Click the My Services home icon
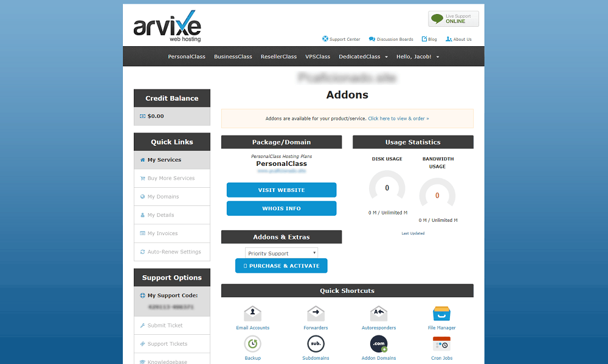The image size is (608, 364). click(142, 160)
